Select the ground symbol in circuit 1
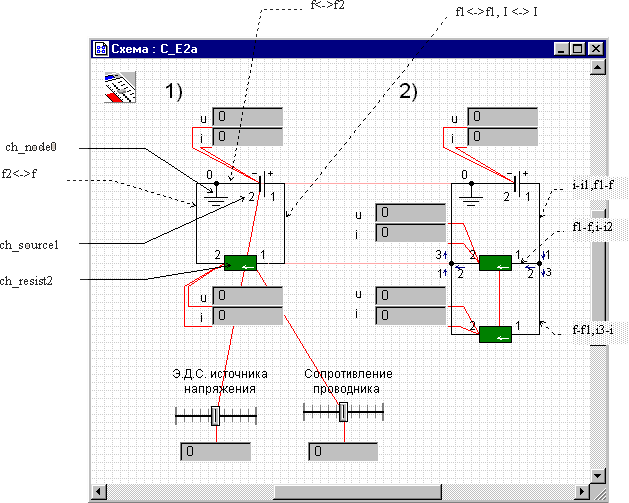Screen dimensions: 629x503 pyautogui.click(x=216, y=199)
